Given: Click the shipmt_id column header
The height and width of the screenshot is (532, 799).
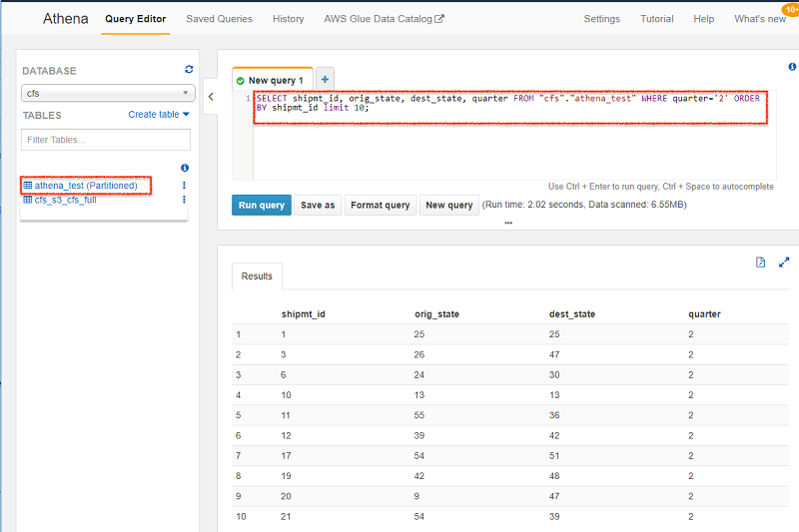Looking at the screenshot, I should (x=304, y=314).
